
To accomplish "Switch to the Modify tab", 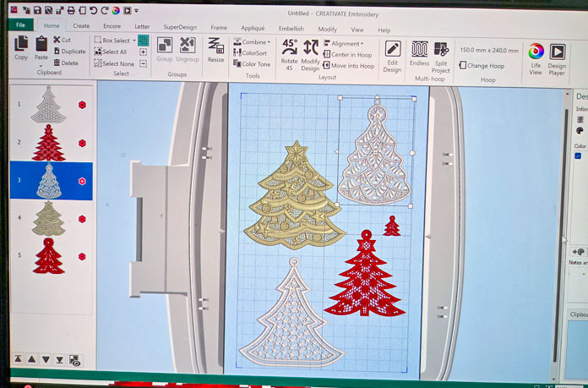I will pyautogui.click(x=328, y=29).
